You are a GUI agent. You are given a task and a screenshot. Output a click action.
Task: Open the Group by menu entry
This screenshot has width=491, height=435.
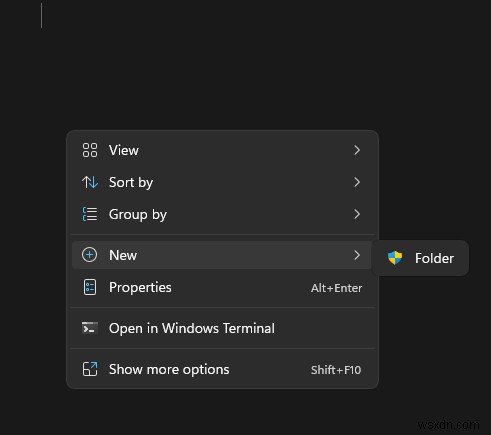222,214
